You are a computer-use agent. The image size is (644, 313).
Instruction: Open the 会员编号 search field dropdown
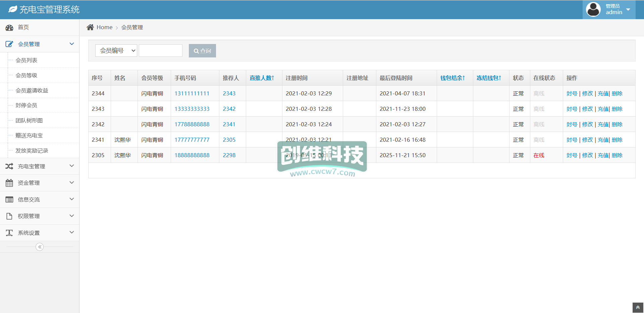pos(116,51)
